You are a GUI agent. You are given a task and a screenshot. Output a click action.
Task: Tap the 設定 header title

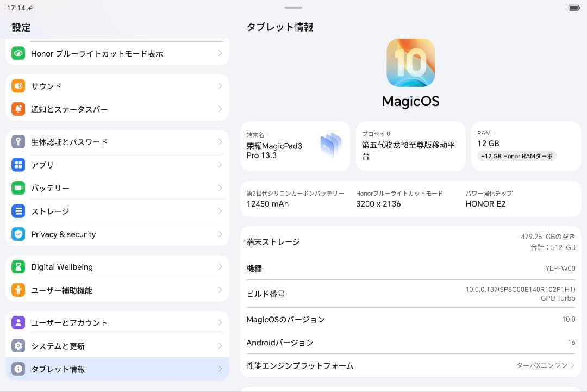click(x=21, y=27)
